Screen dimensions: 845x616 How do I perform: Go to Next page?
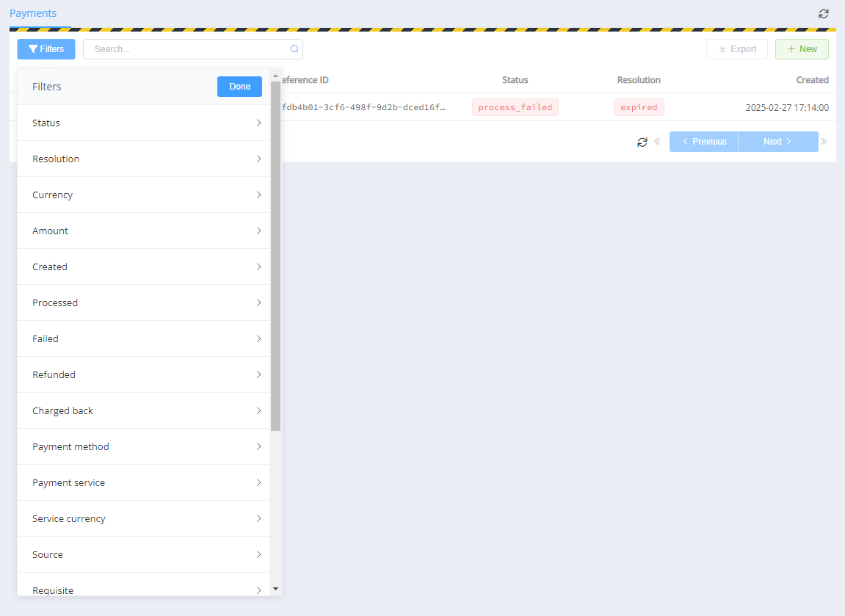pyautogui.click(x=777, y=142)
